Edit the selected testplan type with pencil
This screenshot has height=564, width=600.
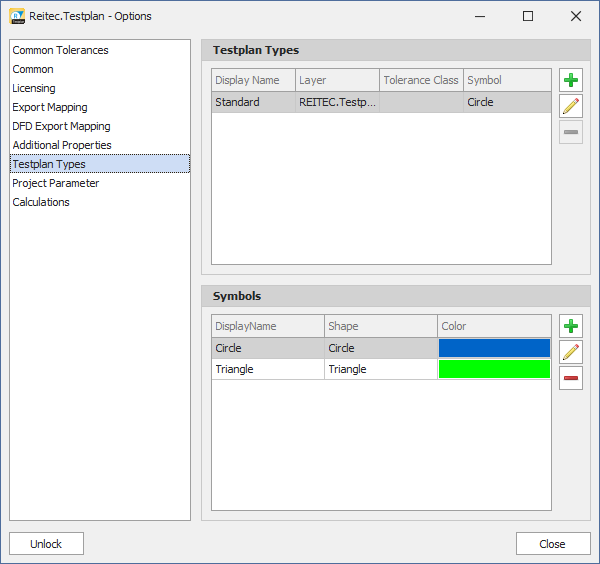571,107
